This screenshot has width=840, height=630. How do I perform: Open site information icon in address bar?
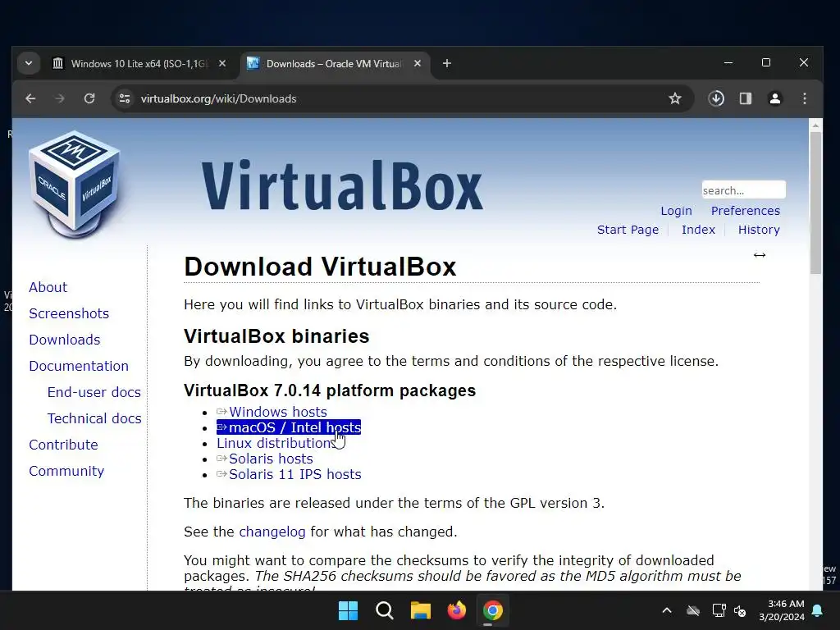click(x=125, y=98)
